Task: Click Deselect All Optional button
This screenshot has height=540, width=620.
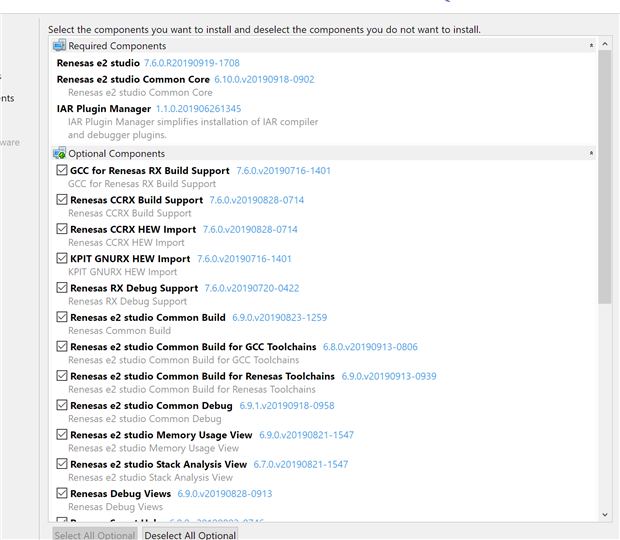Action: point(190,535)
